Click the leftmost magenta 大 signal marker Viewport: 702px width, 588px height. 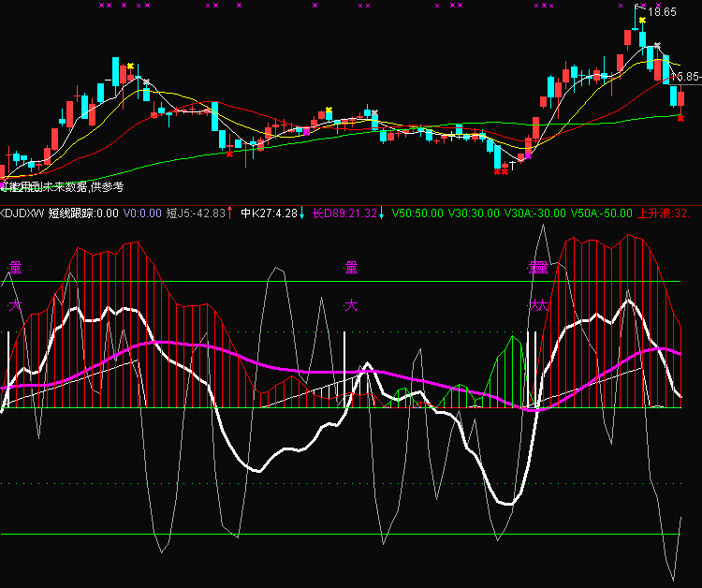tap(14, 306)
